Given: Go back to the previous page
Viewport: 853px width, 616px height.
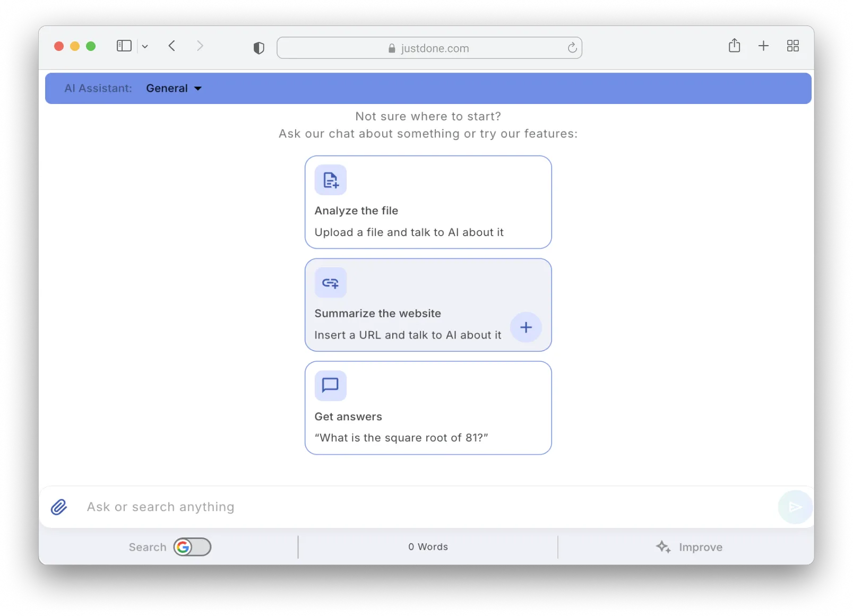Looking at the screenshot, I should [x=172, y=46].
